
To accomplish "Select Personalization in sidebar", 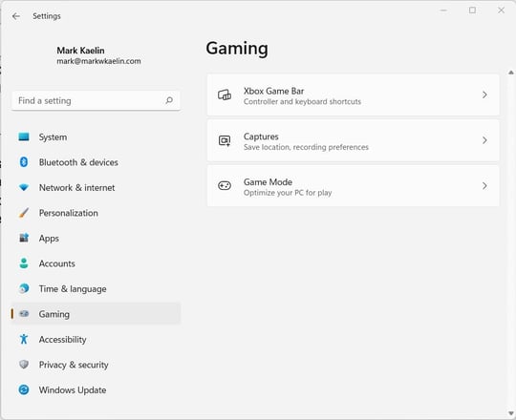I will click(x=97, y=213).
